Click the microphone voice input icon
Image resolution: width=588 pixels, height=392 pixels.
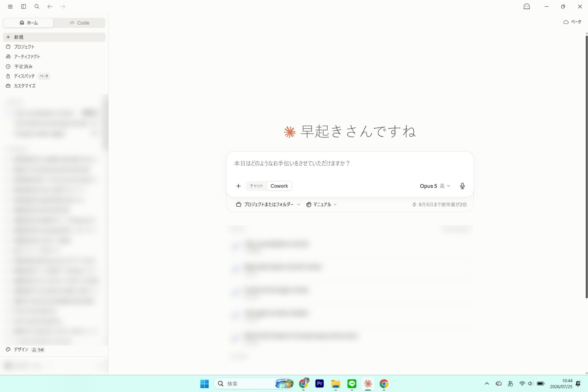click(462, 186)
